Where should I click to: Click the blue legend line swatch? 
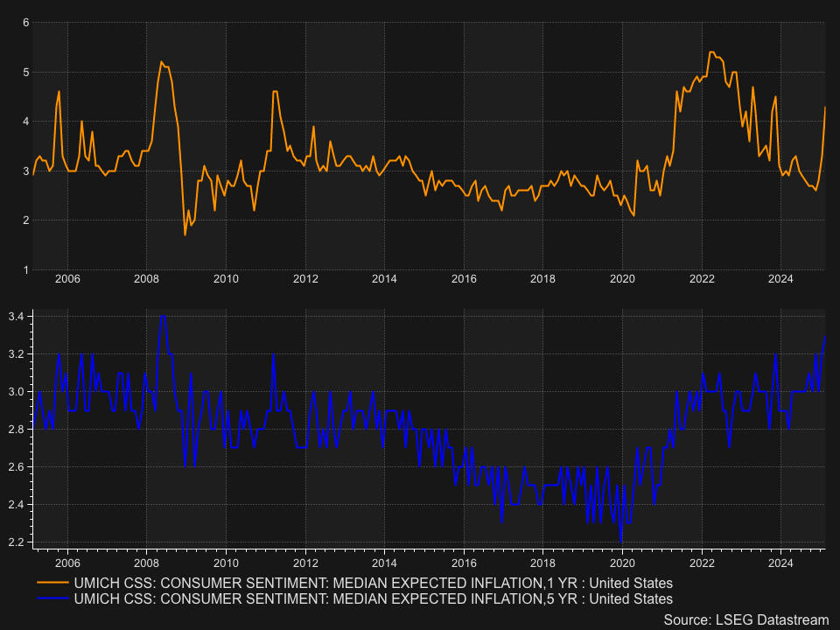click(x=52, y=598)
